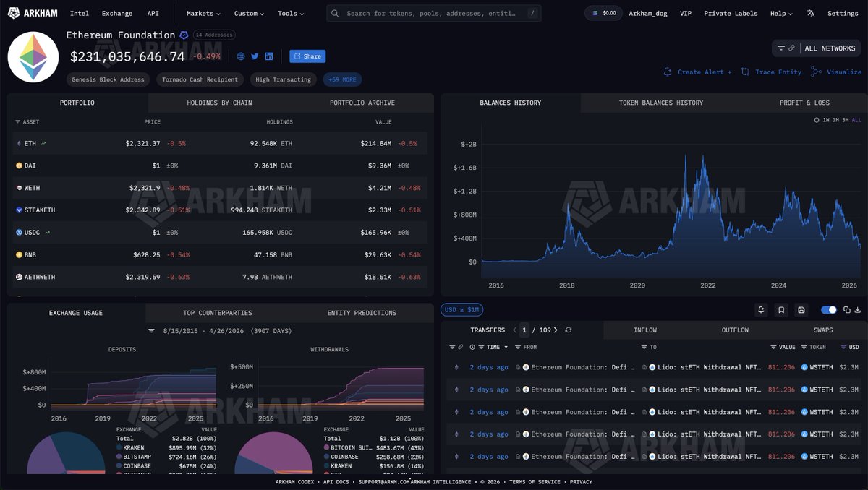Toggle the USD ≥ $1M filter chip
This screenshot has height=490, width=868.
(x=461, y=310)
